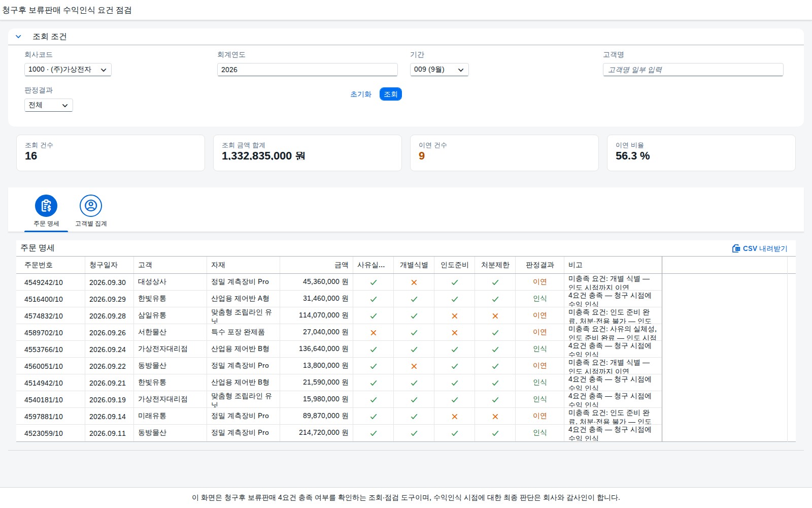Select order number 4516400/10
Viewport: 812px width, 508px height.
[44, 299]
